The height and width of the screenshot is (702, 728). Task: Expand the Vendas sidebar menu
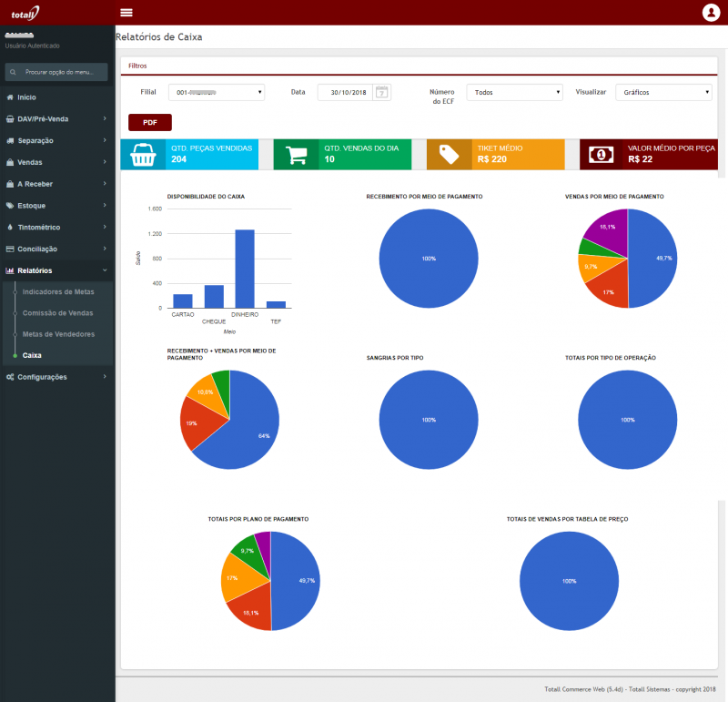click(x=57, y=162)
